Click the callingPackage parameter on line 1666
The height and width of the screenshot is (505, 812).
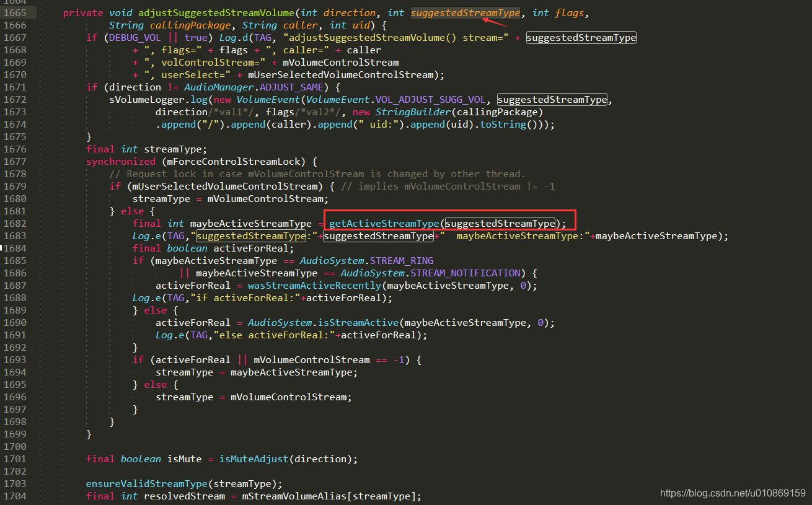point(189,25)
